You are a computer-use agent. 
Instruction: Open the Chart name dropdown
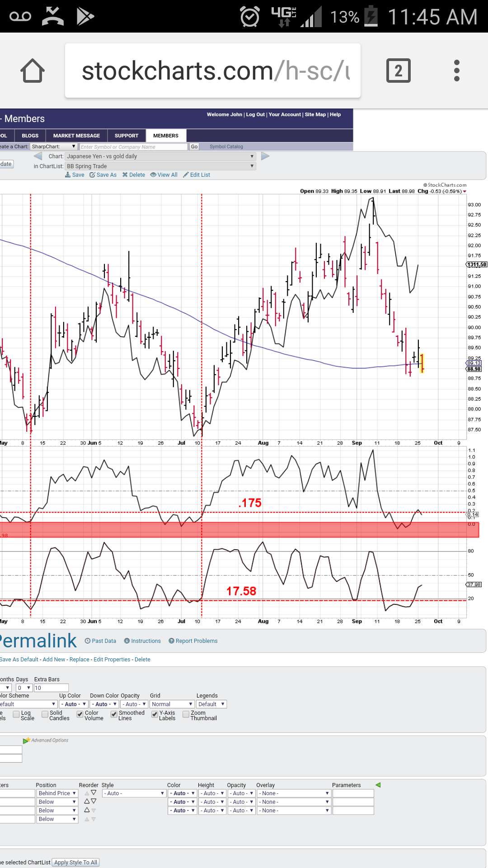[160, 156]
